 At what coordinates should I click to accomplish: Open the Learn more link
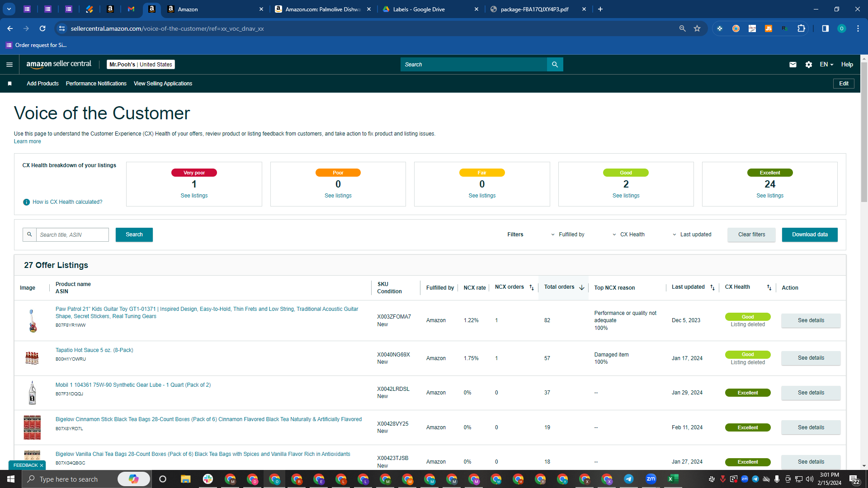pyautogui.click(x=27, y=141)
